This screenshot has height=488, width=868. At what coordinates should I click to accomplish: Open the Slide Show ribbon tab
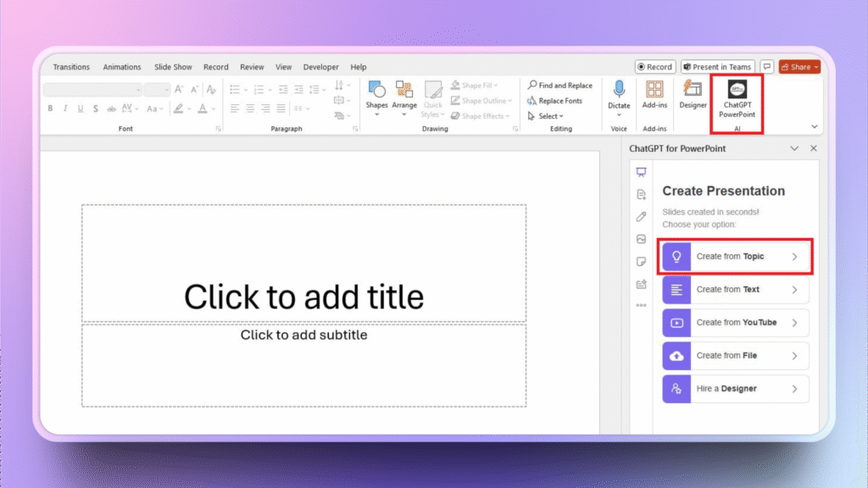point(172,66)
